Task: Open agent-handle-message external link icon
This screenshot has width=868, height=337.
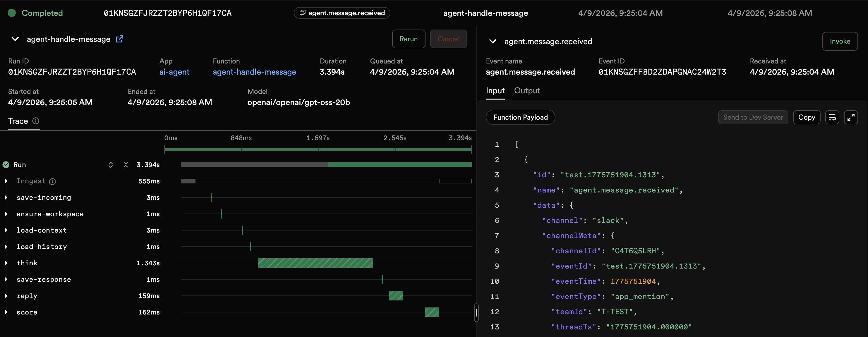Action: click(x=120, y=39)
